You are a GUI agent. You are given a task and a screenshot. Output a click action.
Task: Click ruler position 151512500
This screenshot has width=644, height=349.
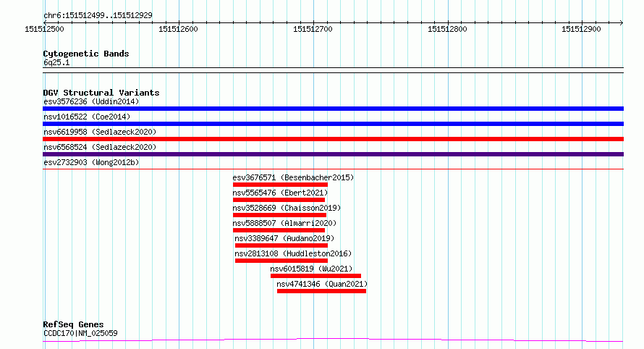click(44, 29)
